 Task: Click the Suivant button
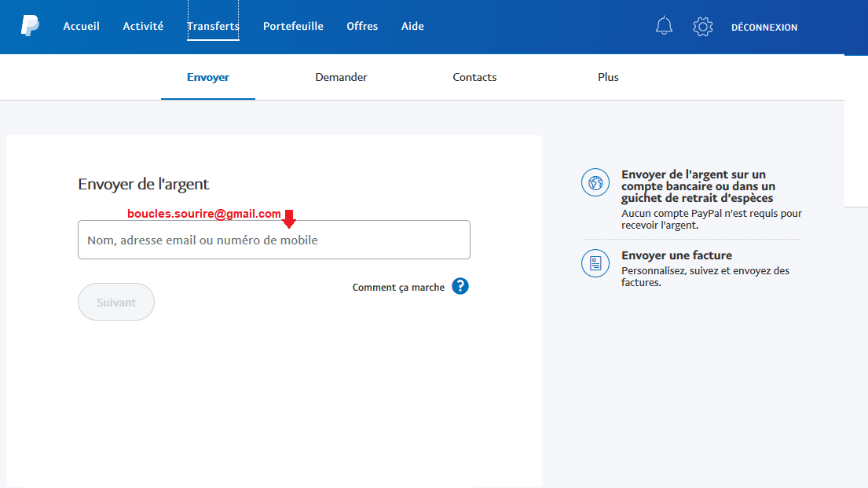pyautogui.click(x=116, y=302)
